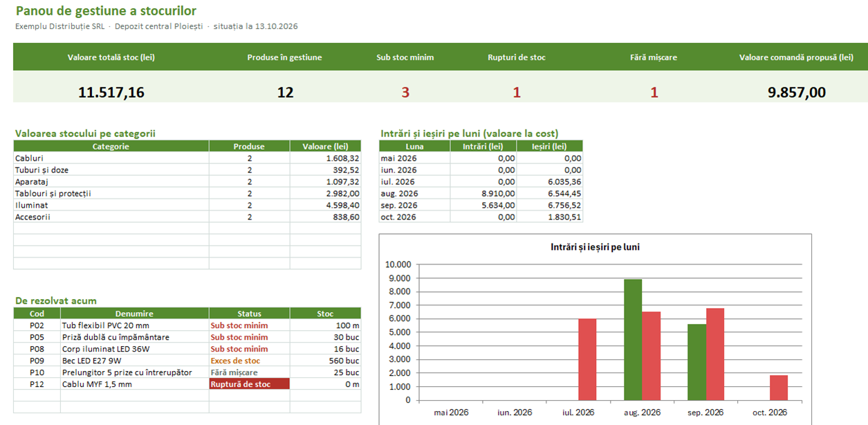Select the "Intrări (lei)" column header
Screen dimensions: 868x425
click(x=483, y=146)
